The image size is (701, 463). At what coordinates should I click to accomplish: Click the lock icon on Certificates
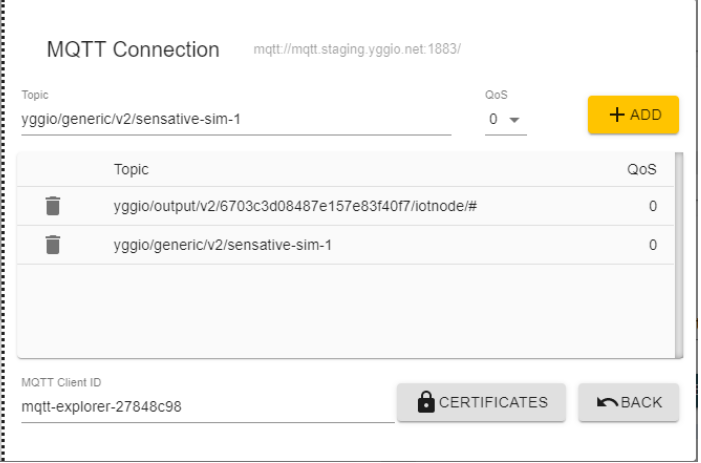coord(426,402)
